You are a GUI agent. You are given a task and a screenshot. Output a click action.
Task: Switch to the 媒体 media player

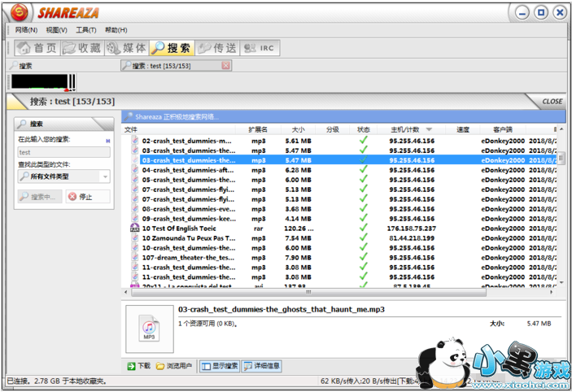tap(126, 48)
